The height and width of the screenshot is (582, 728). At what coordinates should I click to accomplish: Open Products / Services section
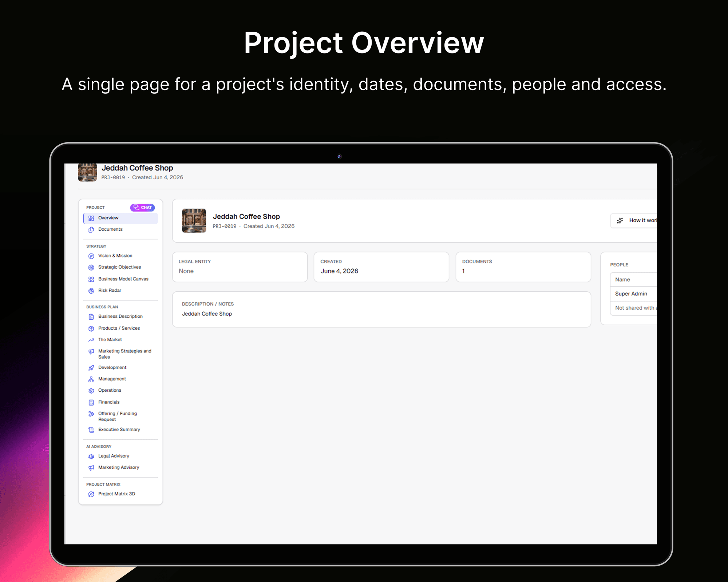tap(120, 328)
